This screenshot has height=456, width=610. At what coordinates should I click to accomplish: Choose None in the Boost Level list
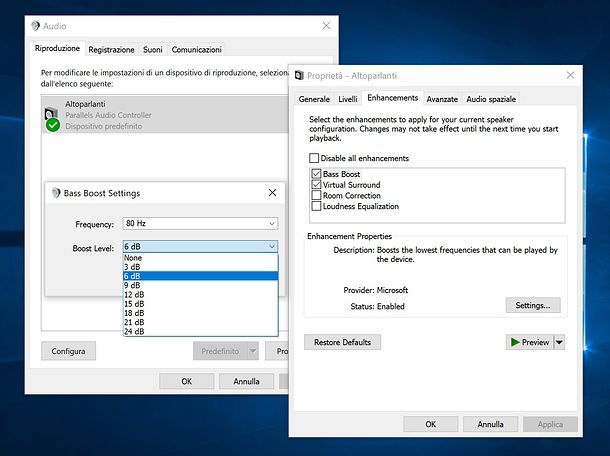[x=200, y=258]
